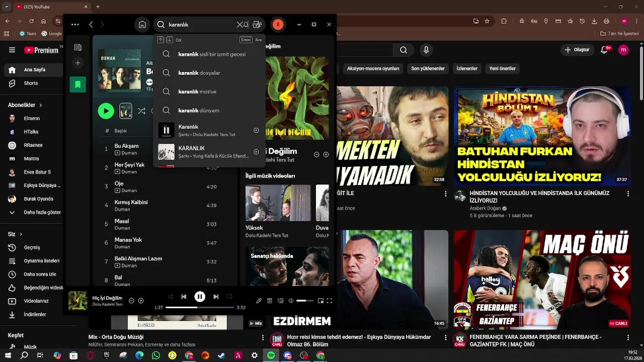Show lyrics with the microphone icon

259,301
